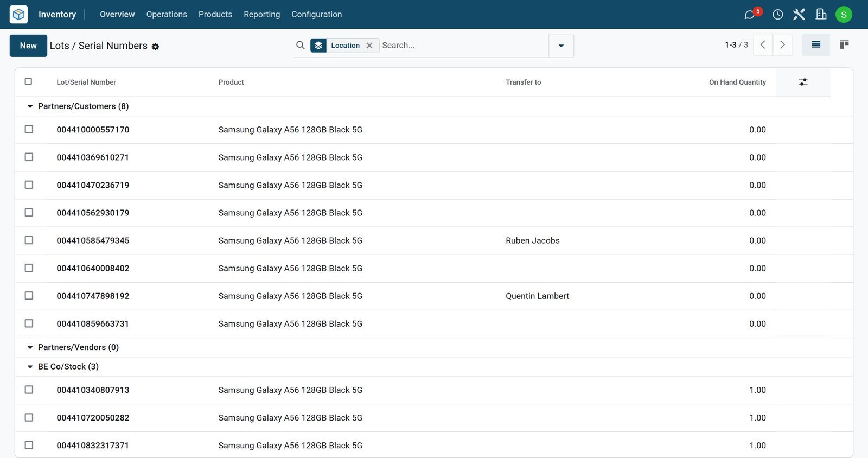Open the Operations menu
The height and width of the screenshot is (458, 868).
[x=167, y=15]
